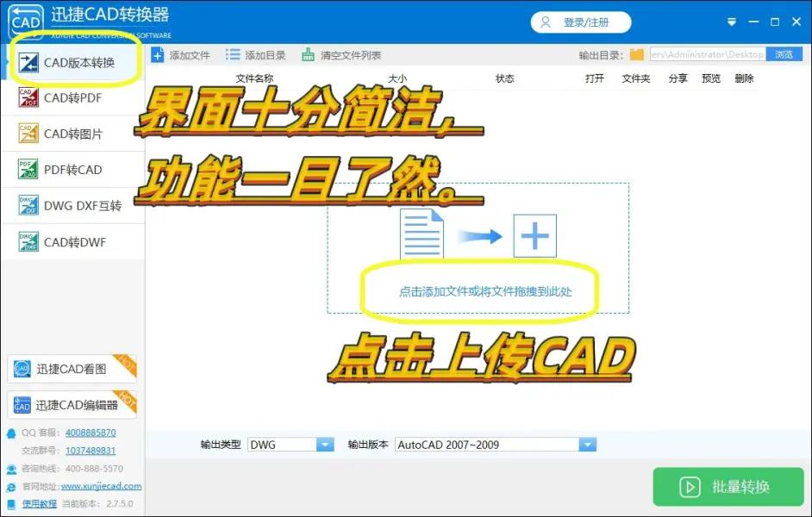Click the 文件名称 column header
812x517 pixels.
click(254, 78)
